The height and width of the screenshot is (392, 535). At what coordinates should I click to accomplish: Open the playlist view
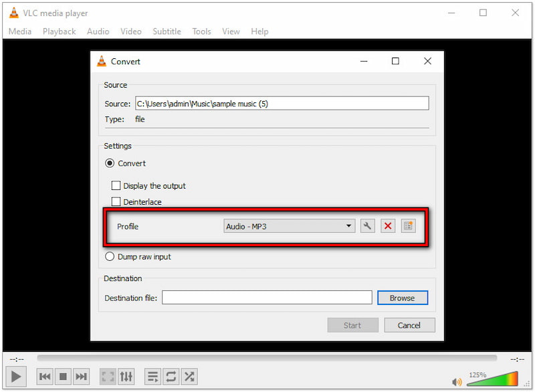click(152, 377)
